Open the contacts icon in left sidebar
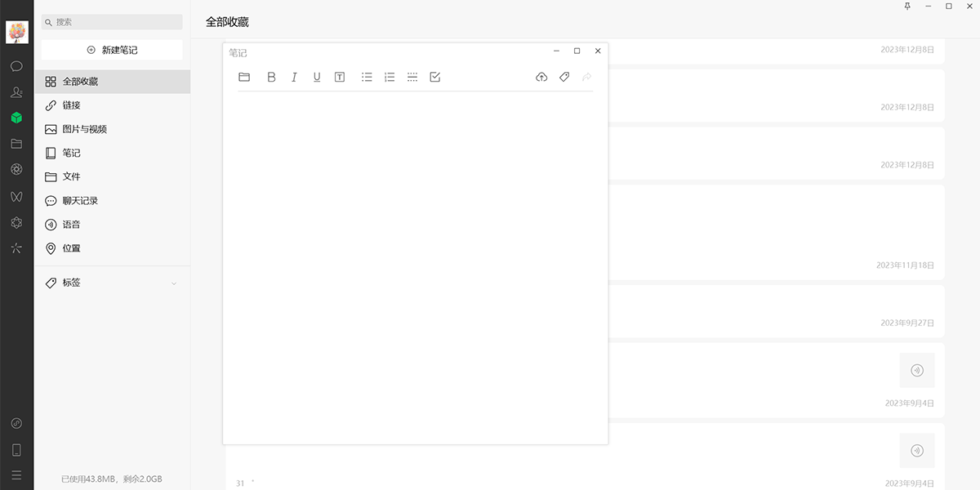The height and width of the screenshot is (490, 980). pyautogui.click(x=16, y=92)
